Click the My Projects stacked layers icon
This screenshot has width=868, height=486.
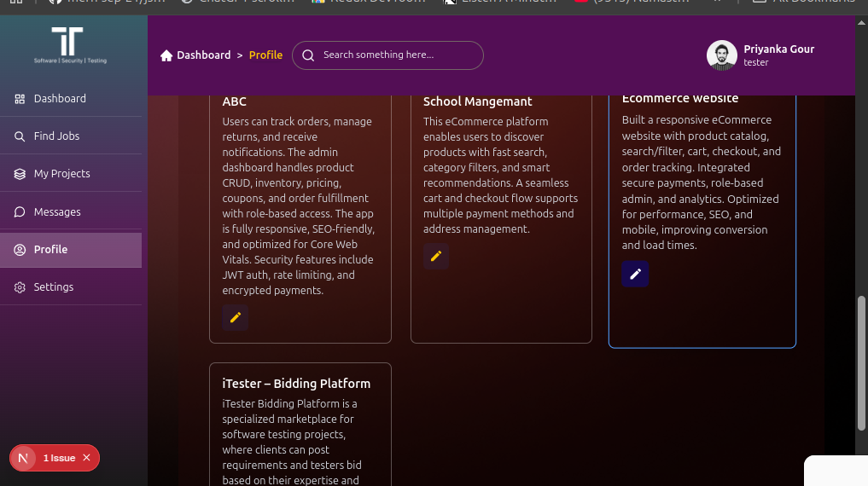coord(20,174)
